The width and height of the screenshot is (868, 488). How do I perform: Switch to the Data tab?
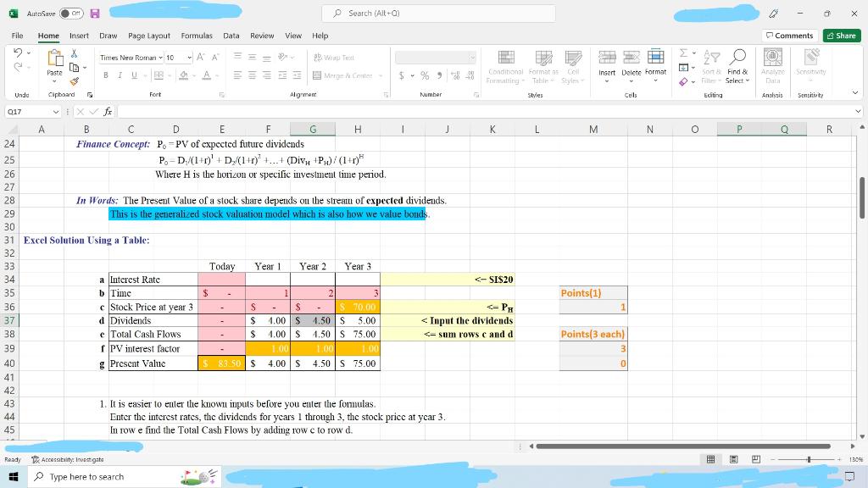(x=231, y=36)
